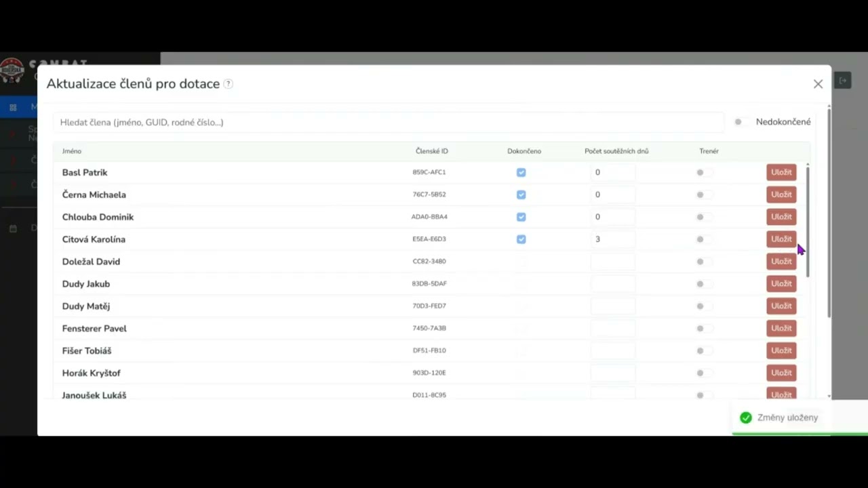Uncheck Dokončeno checkbox for Černa Michaela

point(521,195)
